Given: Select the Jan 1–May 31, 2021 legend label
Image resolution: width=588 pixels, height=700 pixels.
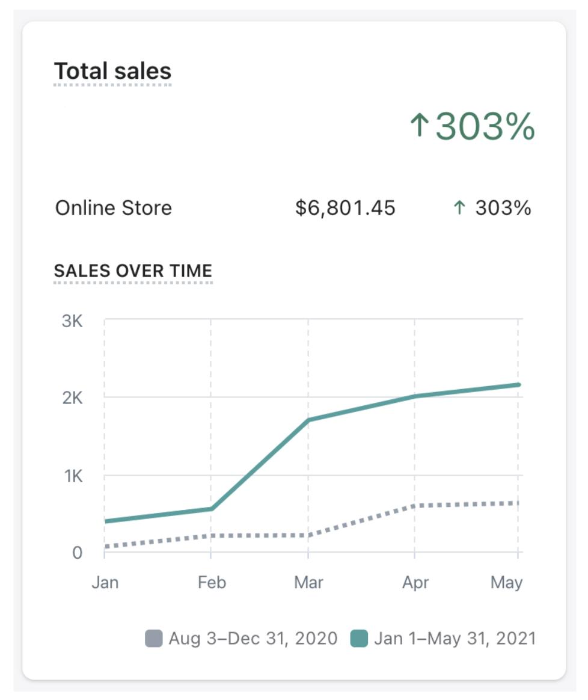Looking at the screenshot, I should pyautogui.click(x=455, y=639).
